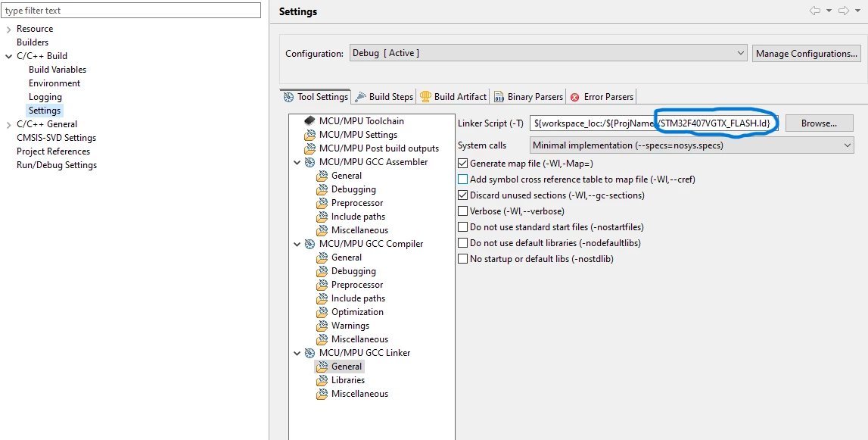Viewport: 868px width, 440px height.
Task: Collapse the C/C++ Build tree node
Action: point(8,56)
